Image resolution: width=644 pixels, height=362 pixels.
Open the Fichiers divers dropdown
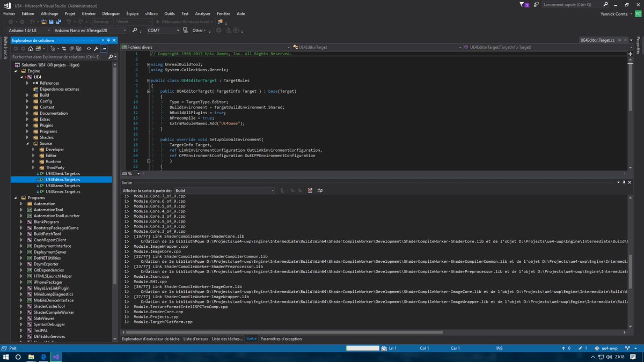[x=206, y=47]
